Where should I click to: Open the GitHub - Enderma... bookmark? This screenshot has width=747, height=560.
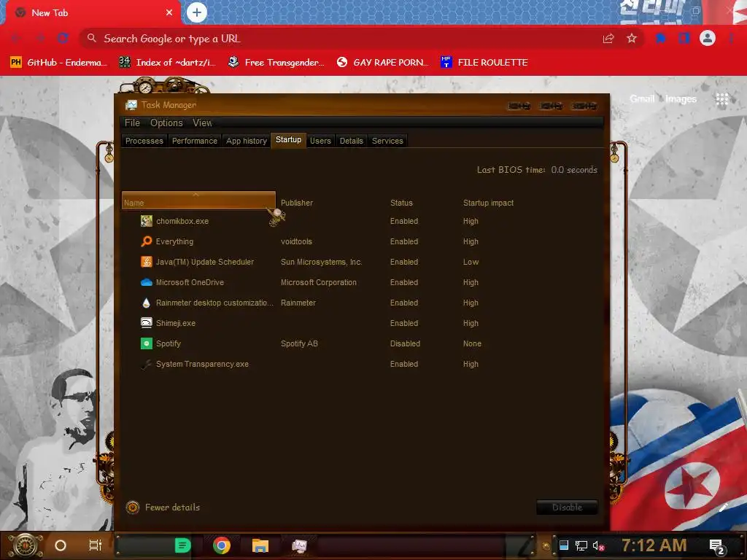tap(59, 63)
